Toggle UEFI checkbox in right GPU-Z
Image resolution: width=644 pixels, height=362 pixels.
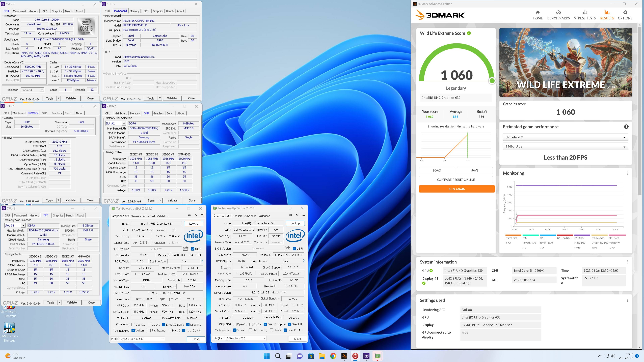(x=294, y=248)
